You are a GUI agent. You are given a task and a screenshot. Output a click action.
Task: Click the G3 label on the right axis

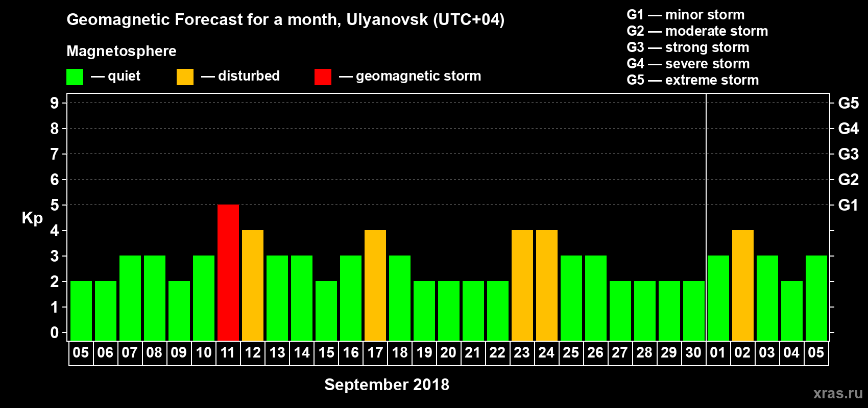pos(849,154)
